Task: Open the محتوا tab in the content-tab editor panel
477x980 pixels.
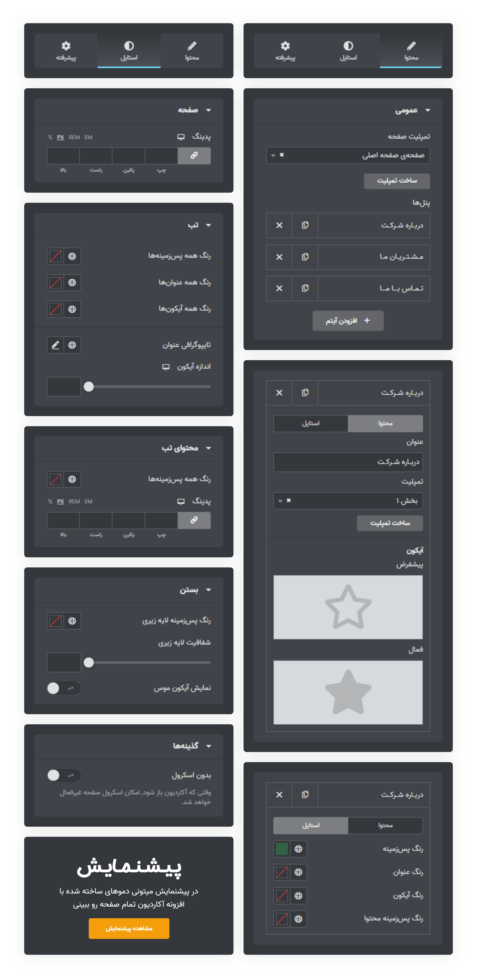Action: (411, 51)
